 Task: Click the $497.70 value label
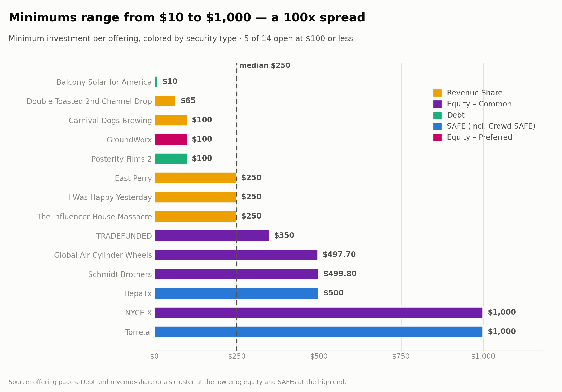tap(339, 255)
